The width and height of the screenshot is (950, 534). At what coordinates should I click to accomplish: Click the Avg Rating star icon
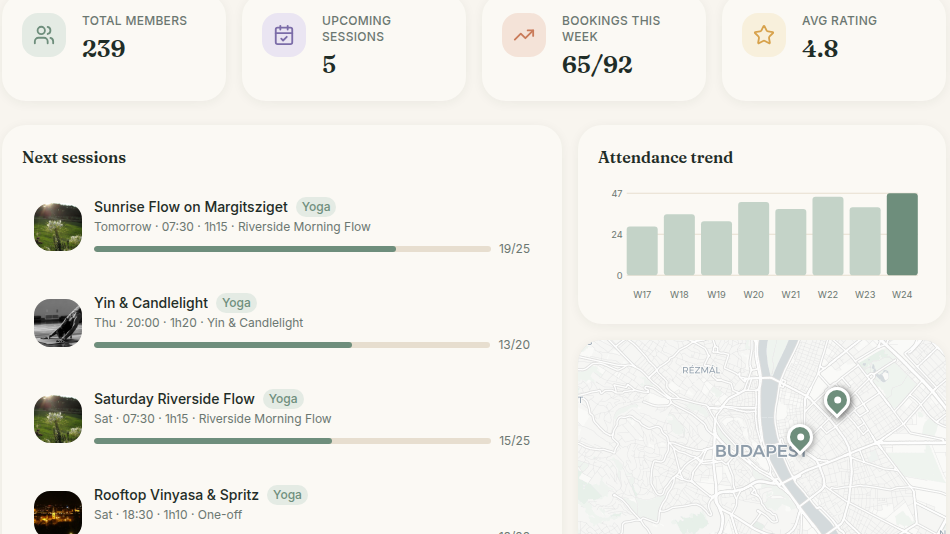tap(763, 35)
